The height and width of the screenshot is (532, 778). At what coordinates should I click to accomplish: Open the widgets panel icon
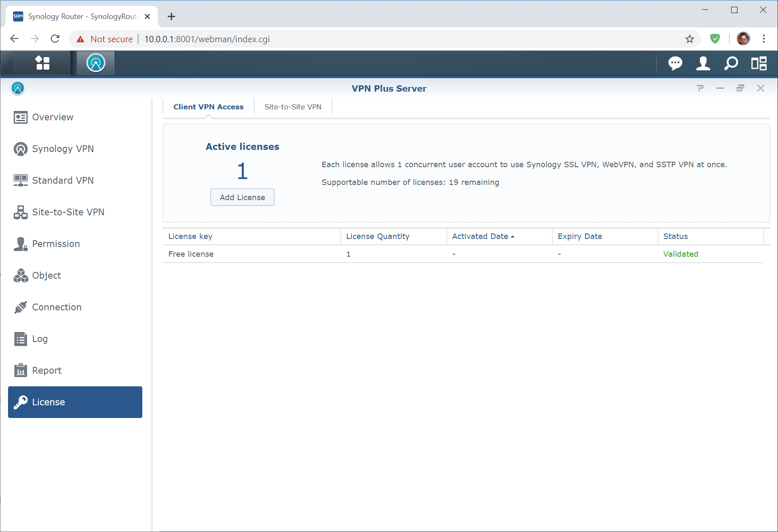[759, 63]
